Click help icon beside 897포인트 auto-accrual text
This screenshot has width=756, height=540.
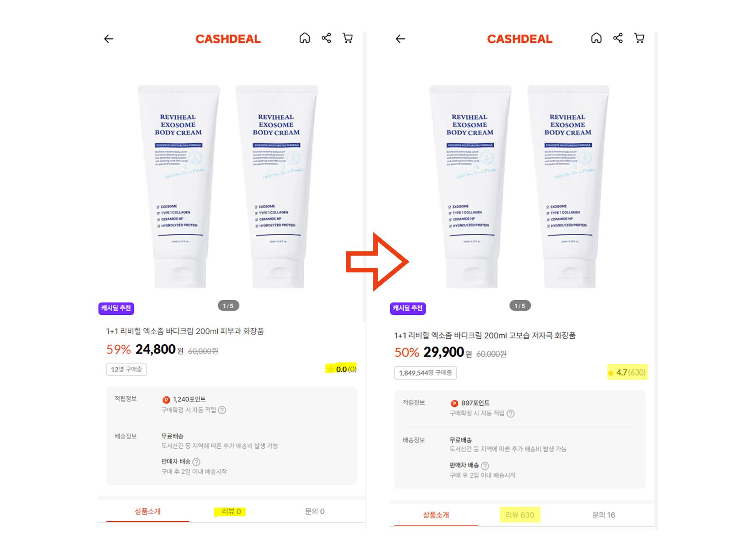click(x=511, y=413)
